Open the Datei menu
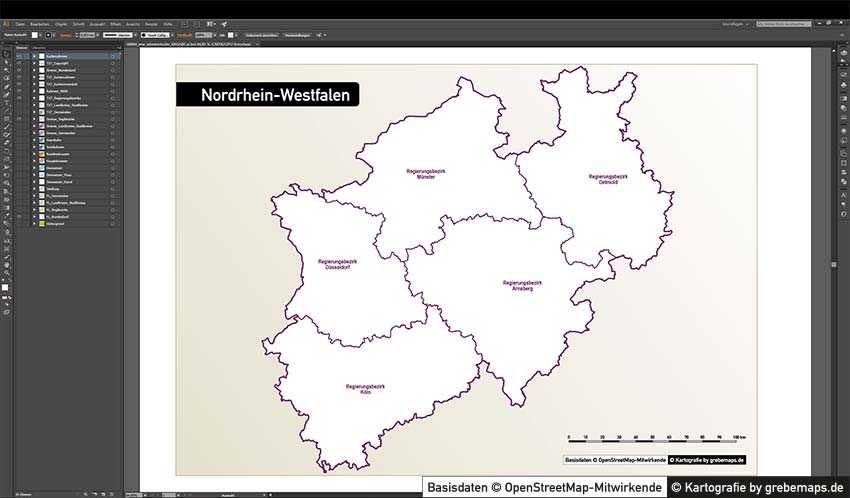 coord(21,22)
